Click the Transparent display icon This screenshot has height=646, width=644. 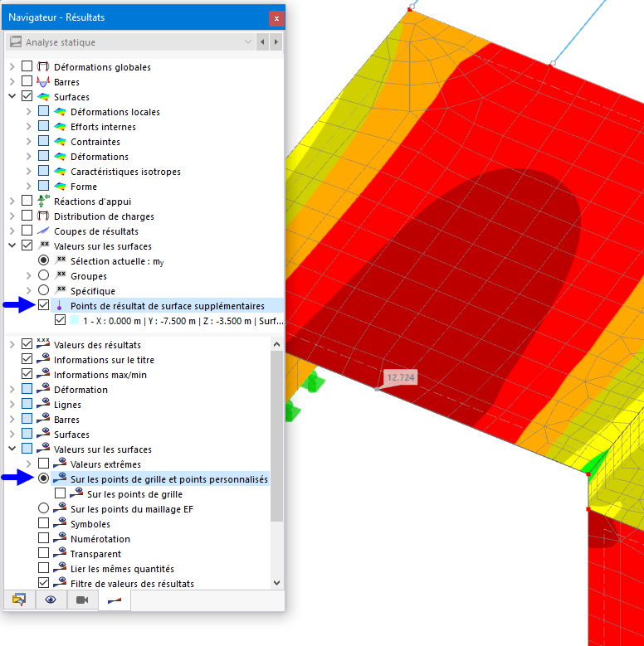60,553
